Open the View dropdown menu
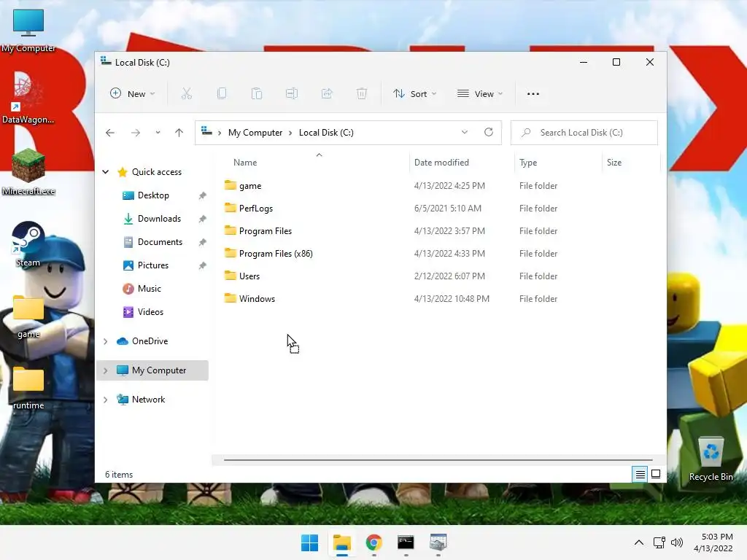747x560 pixels. point(480,94)
